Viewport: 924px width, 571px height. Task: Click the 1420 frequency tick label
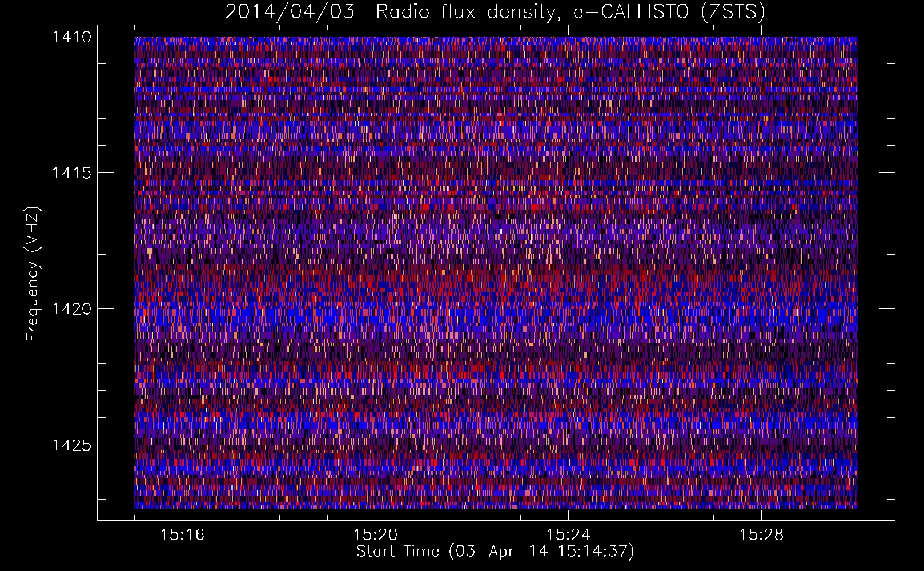(x=71, y=309)
